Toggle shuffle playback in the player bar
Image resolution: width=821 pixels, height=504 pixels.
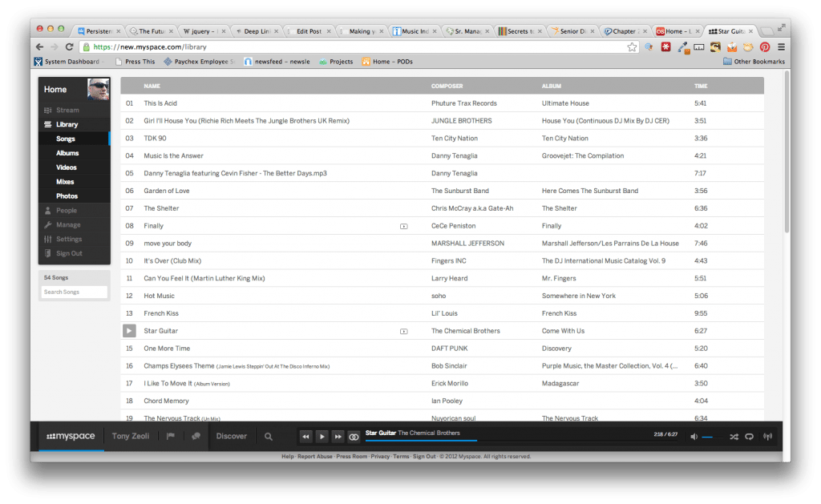pyautogui.click(x=734, y=437)
